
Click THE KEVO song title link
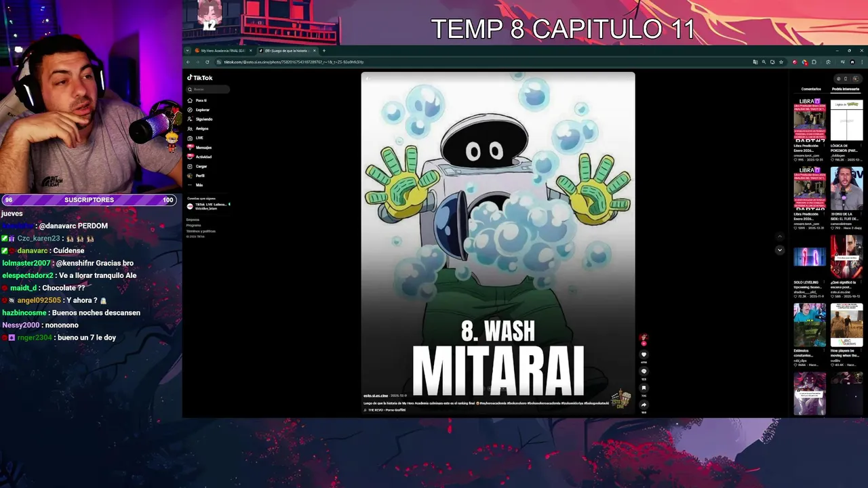[386, 409]
